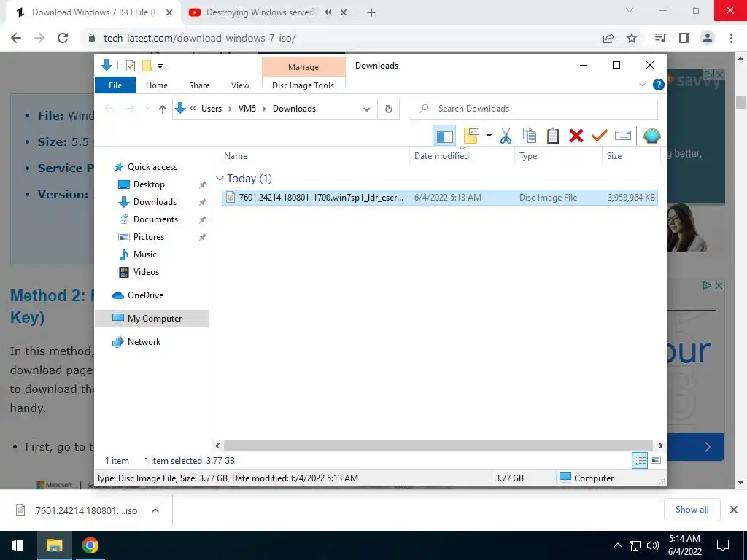Viewport: 747px width, 560px height.
Task: Select the 7601.24214 ISO file row
Action: pos(440,198)
